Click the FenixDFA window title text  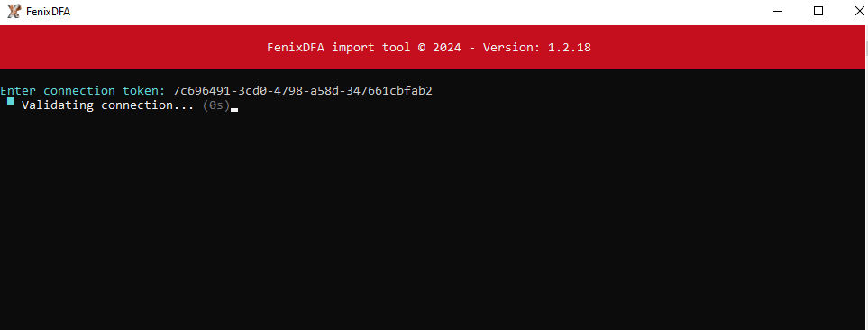click(48, 11)
